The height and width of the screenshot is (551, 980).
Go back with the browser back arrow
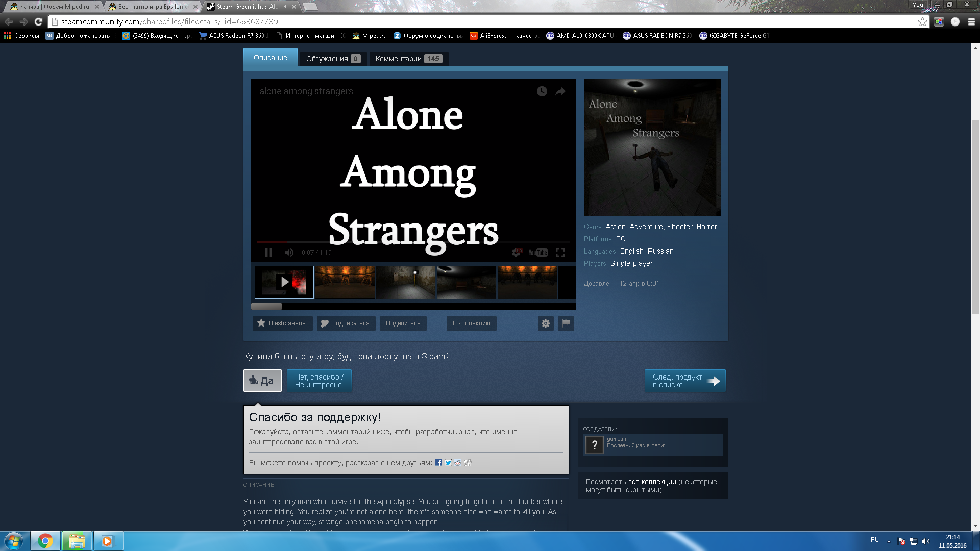9,21
